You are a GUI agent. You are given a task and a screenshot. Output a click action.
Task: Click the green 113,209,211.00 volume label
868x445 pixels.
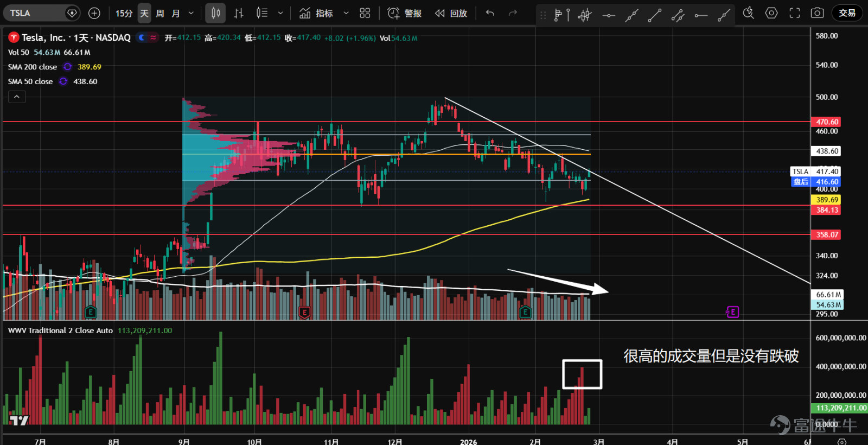840,408
